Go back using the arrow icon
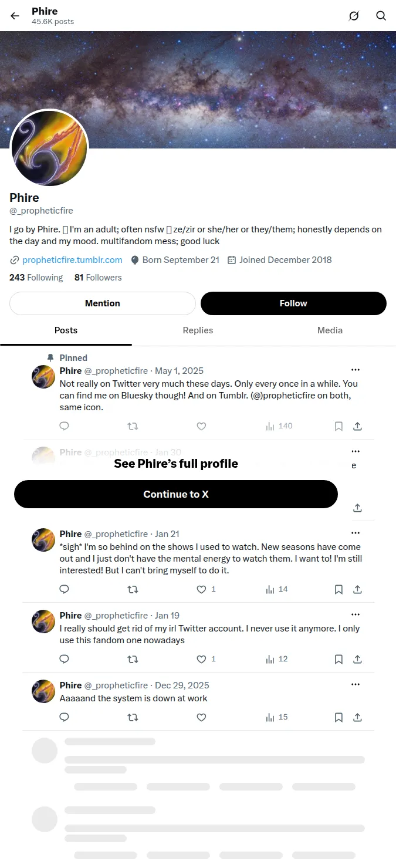This screenshot has width=396, height=868. pyautogui.click(x=15, y=16)
